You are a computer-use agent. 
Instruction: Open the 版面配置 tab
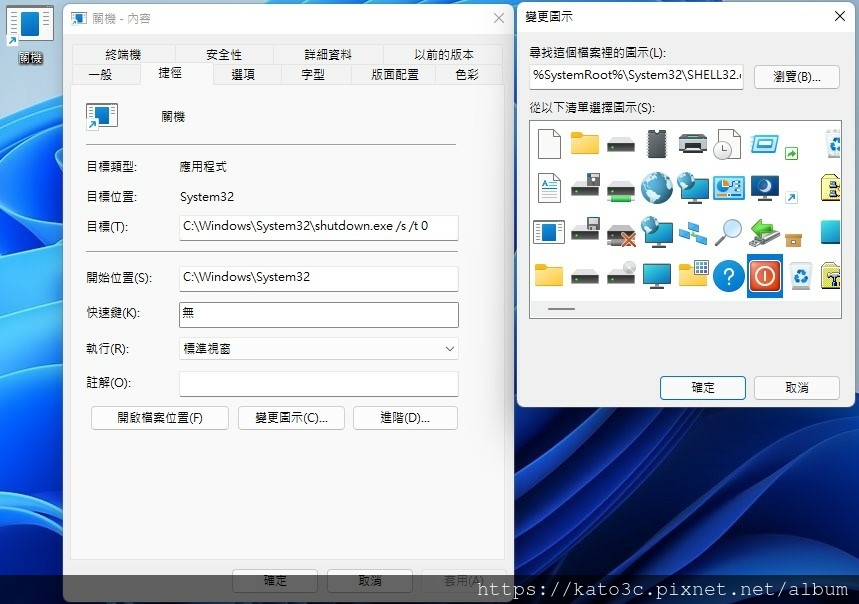click(394, 74)
